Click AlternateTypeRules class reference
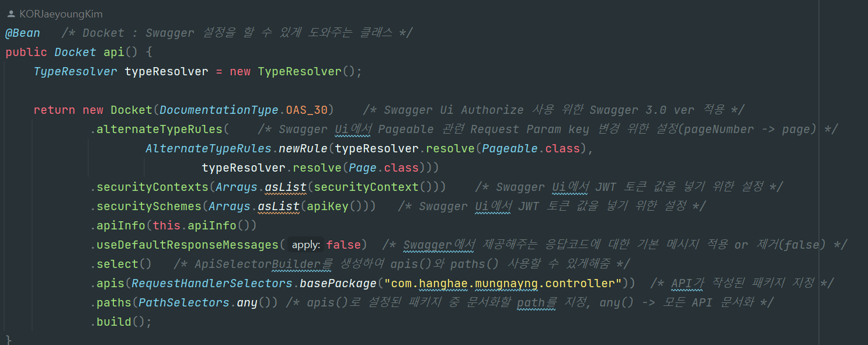The width and height of the screenshot is (868, 345). (209, 148)
